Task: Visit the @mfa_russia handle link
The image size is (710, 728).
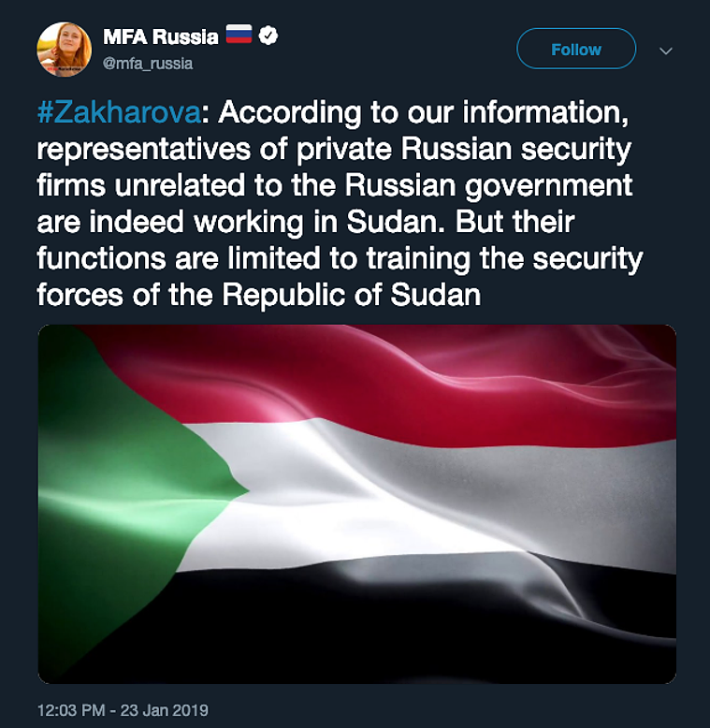Action: point(148,63)
